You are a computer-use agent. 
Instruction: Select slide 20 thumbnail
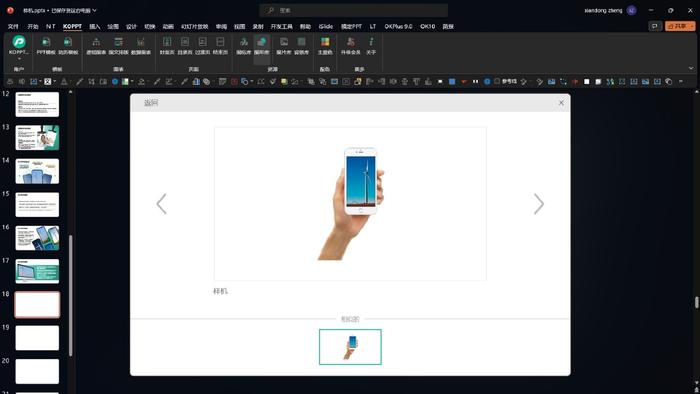pyautogui.click(x=37, y=371)
